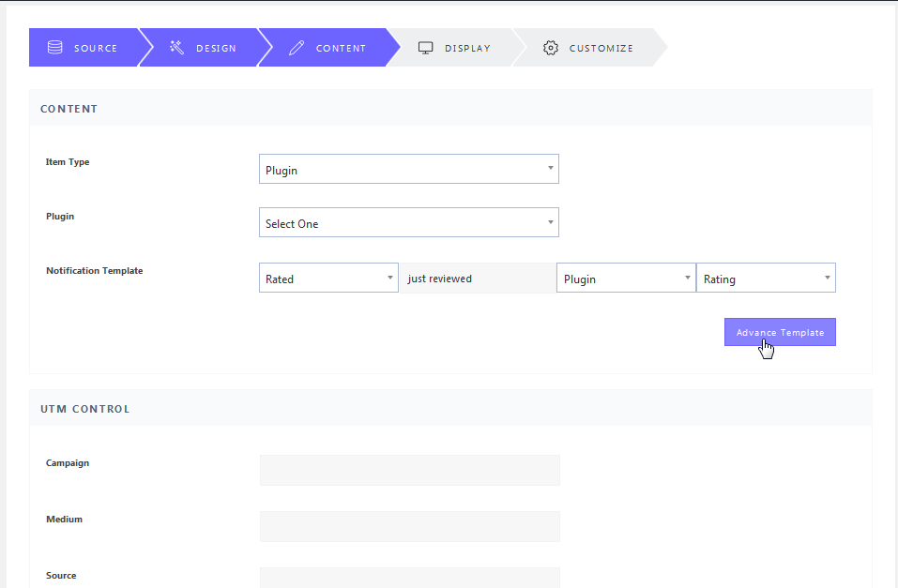Click the Medium input field
898x588 pixels.
[x=410, y=526]
